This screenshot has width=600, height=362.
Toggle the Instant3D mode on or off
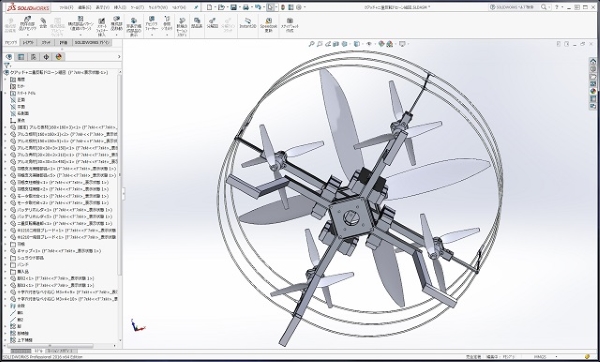coord(248,23)
